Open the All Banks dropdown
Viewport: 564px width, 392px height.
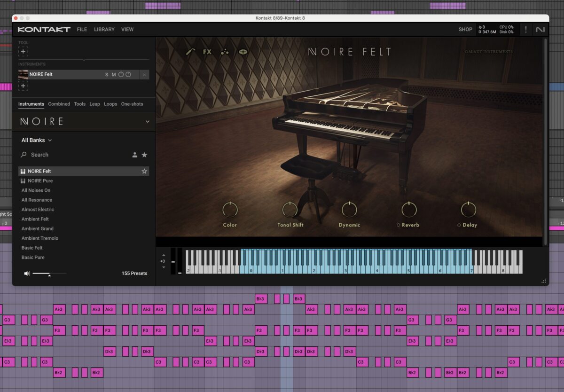click(x=37, y=140)
